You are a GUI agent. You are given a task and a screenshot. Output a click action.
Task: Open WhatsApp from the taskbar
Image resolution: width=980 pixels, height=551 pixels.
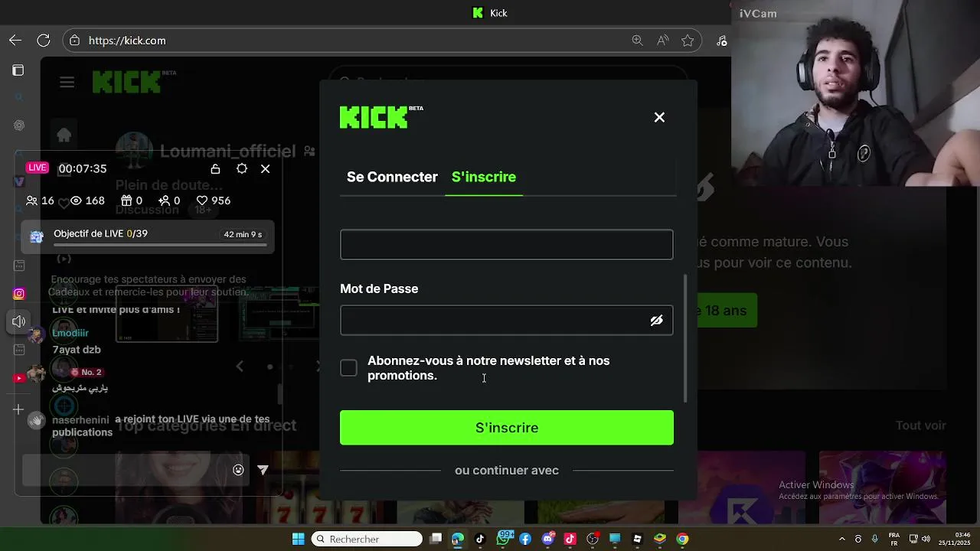click(x=503, y=539)
